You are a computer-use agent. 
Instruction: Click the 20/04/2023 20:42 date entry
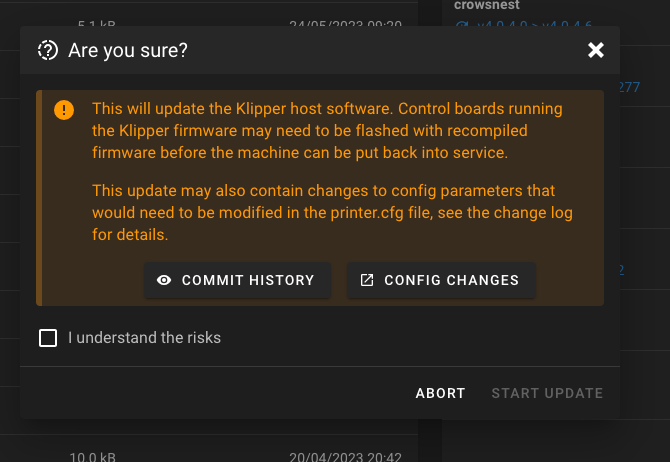click(345, 457)
